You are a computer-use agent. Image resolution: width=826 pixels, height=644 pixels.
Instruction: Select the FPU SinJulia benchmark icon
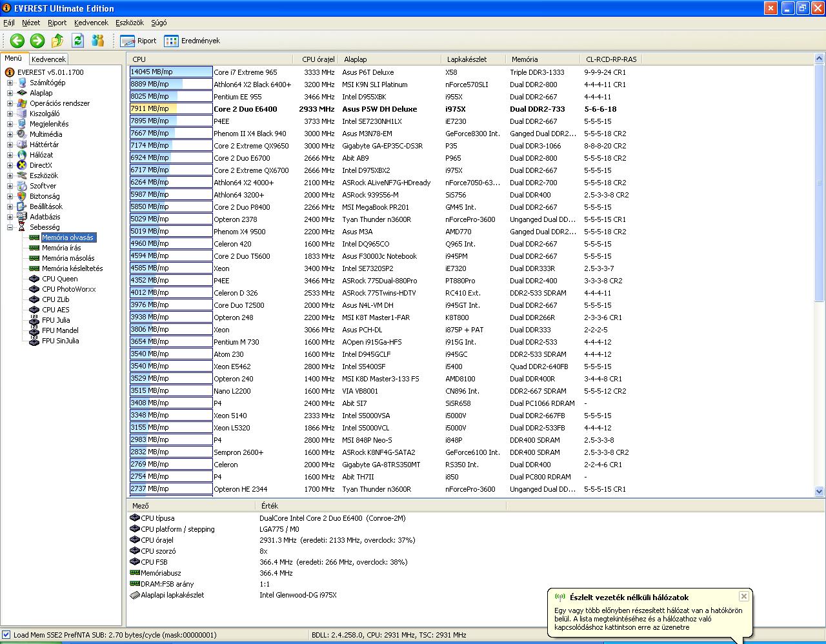[34, 341]
